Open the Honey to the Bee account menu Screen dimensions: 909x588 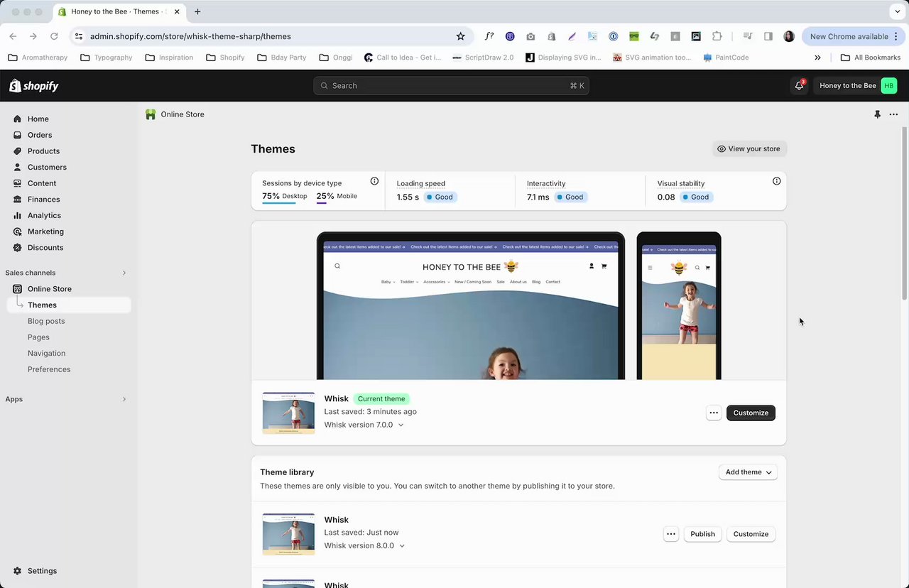(858, 85)
